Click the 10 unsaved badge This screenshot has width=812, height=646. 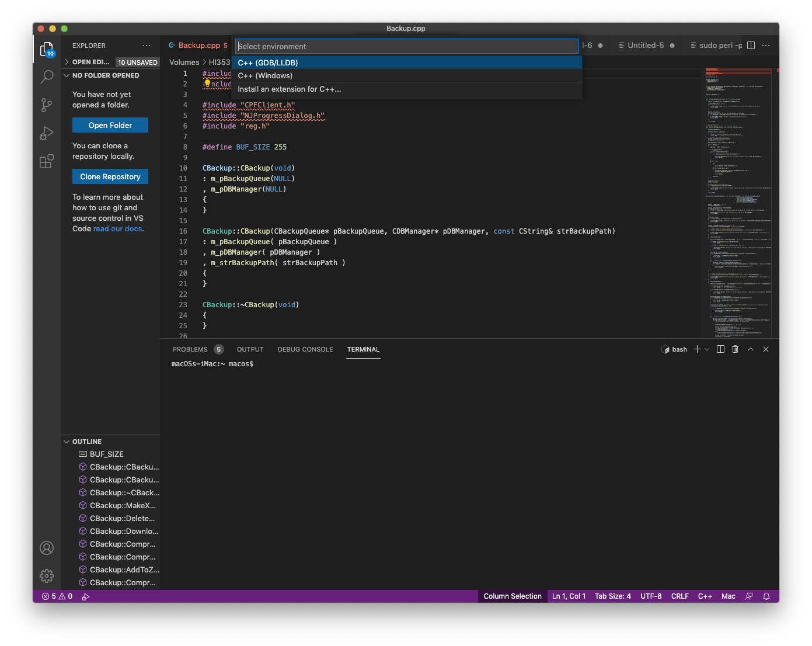[x=138, y=62]
